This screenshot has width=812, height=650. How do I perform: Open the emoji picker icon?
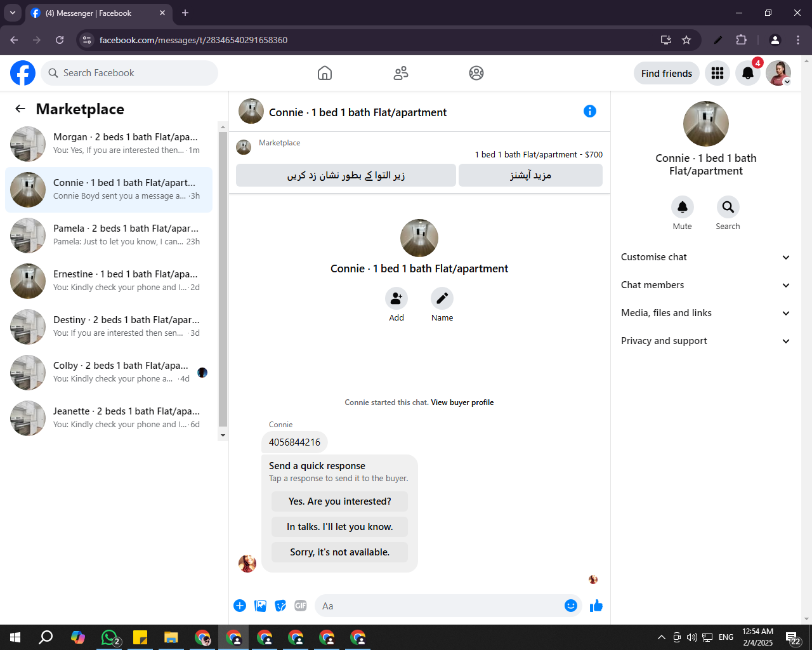571,606
